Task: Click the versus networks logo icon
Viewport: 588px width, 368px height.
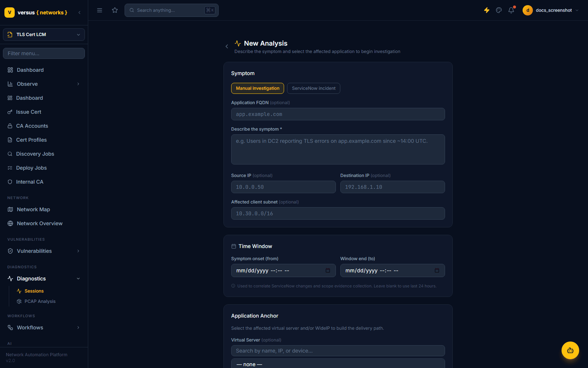Action: pyautogui.click(x=10, y=13)
